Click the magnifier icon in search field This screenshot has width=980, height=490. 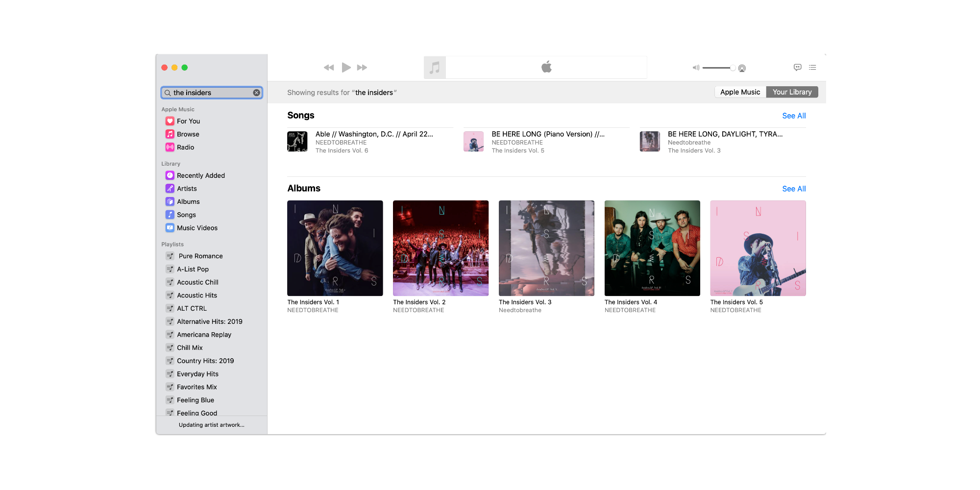tap(168, 93)
